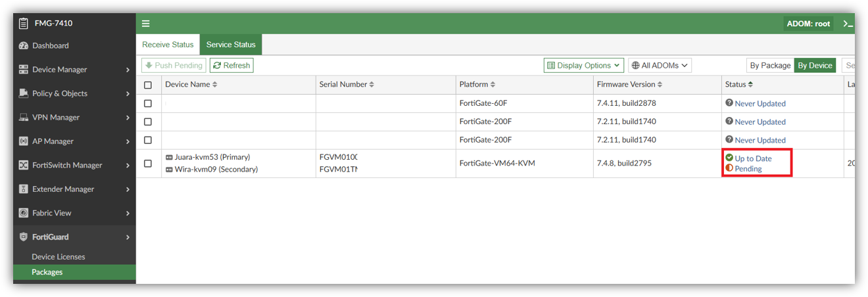Screen dimensions: 868x297
Task: Open the CLI console icon
Action: pyautogui.click(x=848, y=24)
